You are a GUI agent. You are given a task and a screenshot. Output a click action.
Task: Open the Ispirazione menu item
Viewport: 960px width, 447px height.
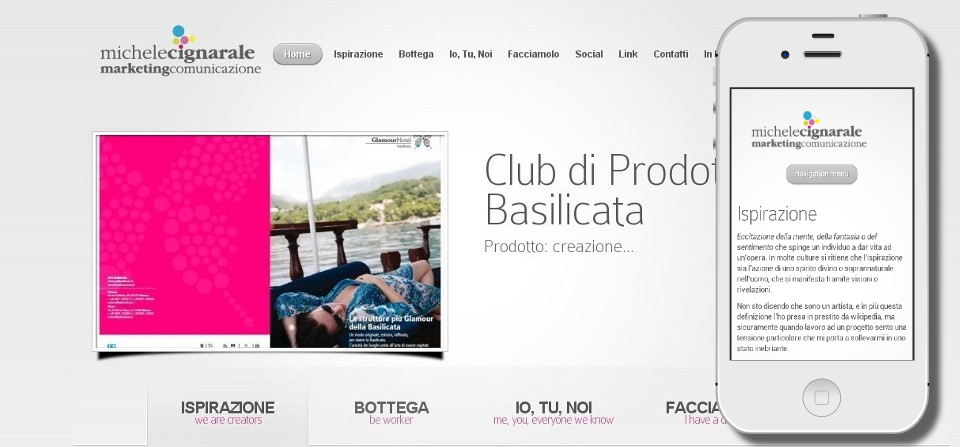(x=358, y=54)
